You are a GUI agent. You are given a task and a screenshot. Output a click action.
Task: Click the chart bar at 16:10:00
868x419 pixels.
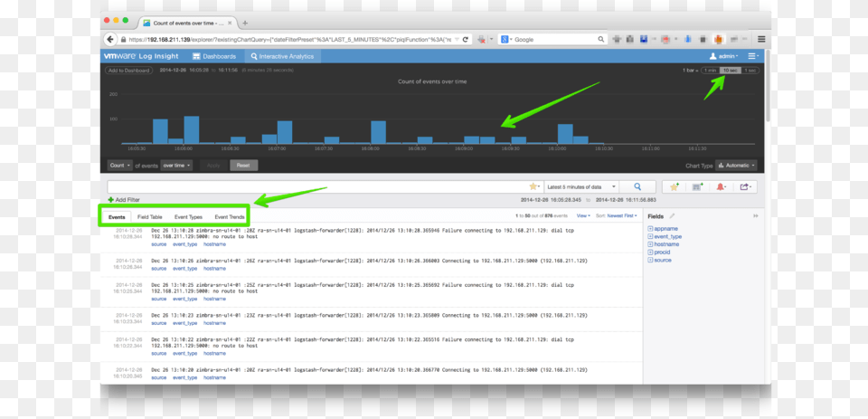tap(565, 134)
